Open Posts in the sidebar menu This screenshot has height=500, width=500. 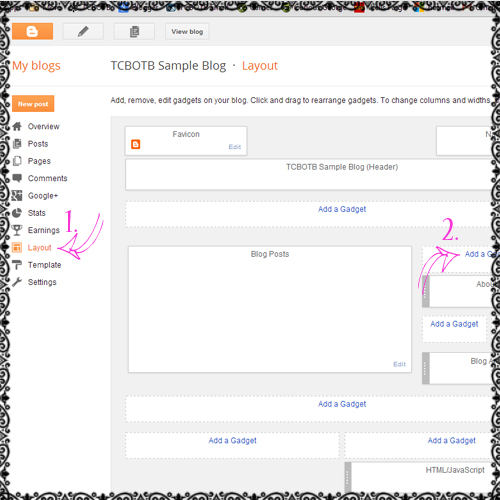38,144
